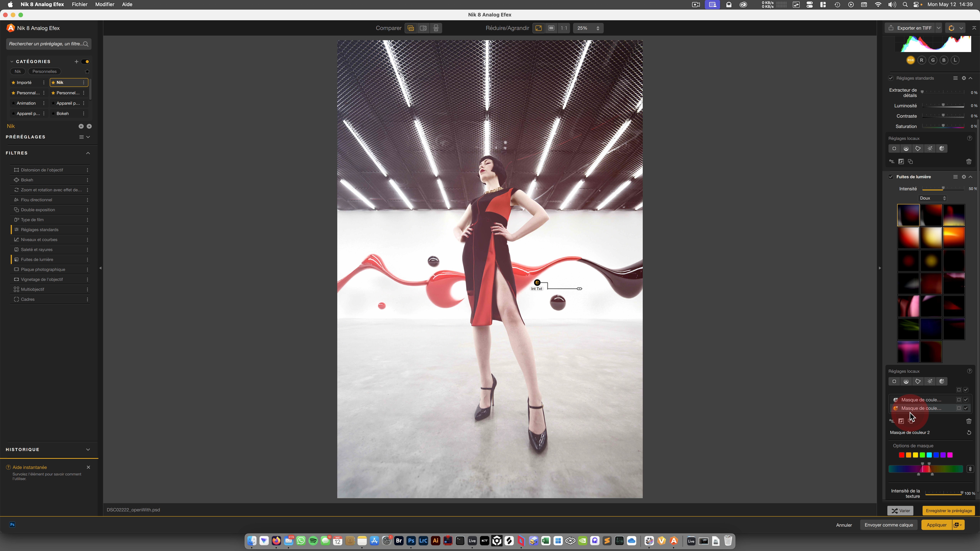Screen dimensions: 980x551
Task: Open the Fichier menu
Action: coord(79,5)
